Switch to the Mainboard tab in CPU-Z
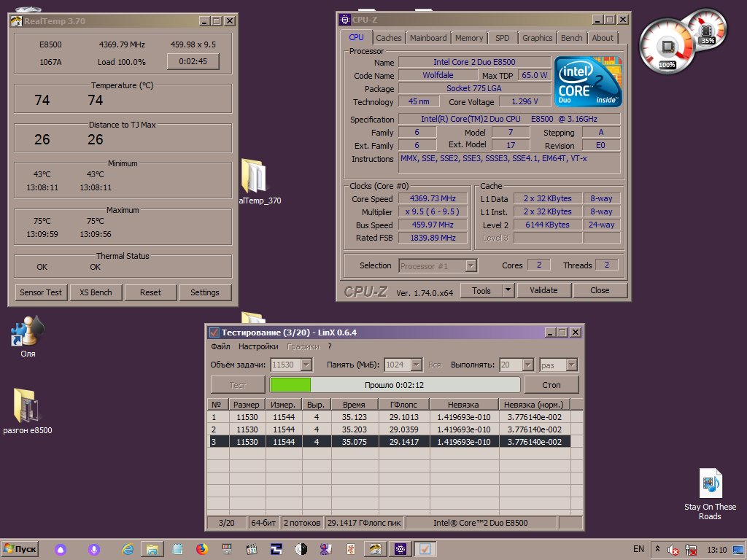747x560 pixels. pyautogui.click(x=428, y=38)
